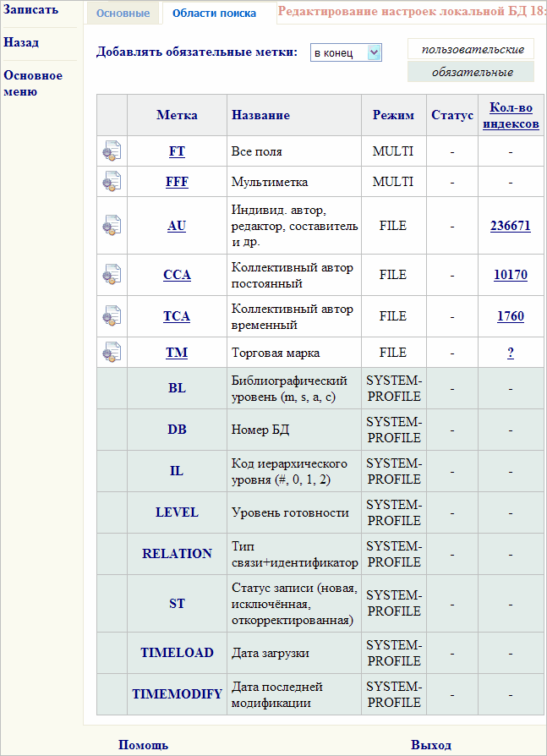Sort by Кол-во индексов column header
Viewport: 547px width, 756px height.
[x=511, y=116]
